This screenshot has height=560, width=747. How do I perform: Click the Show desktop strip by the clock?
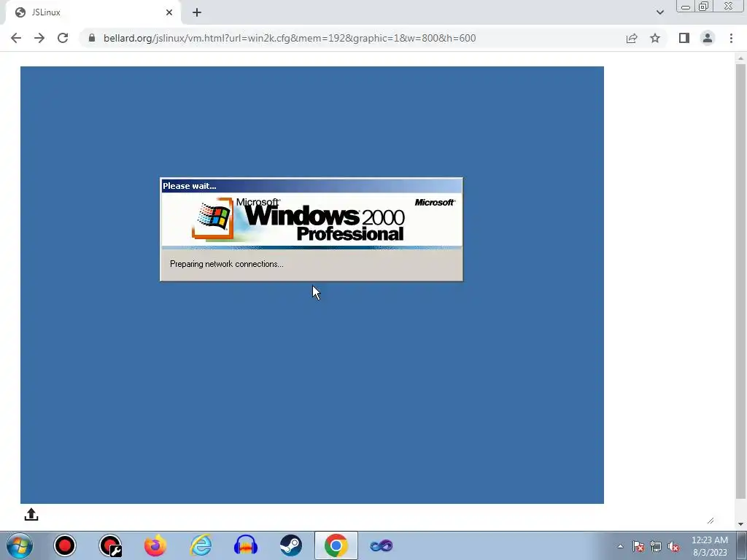(x=742, y=545)
